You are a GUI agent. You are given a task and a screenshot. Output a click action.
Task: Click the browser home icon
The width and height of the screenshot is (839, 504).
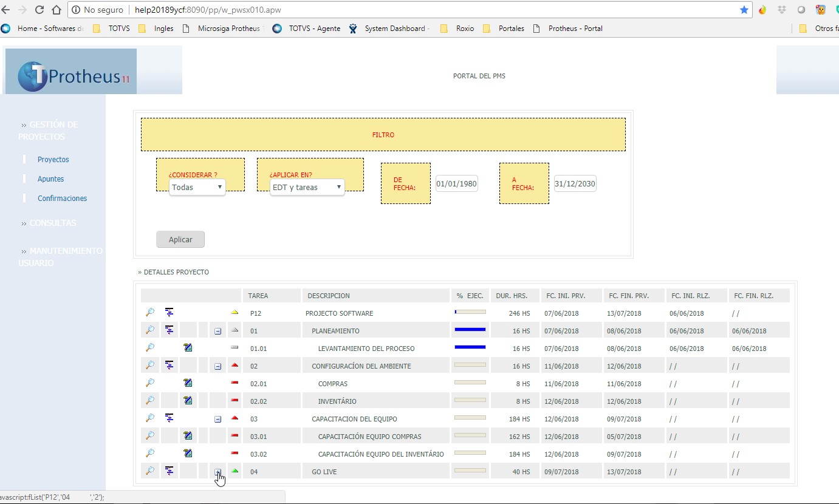pyautogui.click(x=57, y=10)
